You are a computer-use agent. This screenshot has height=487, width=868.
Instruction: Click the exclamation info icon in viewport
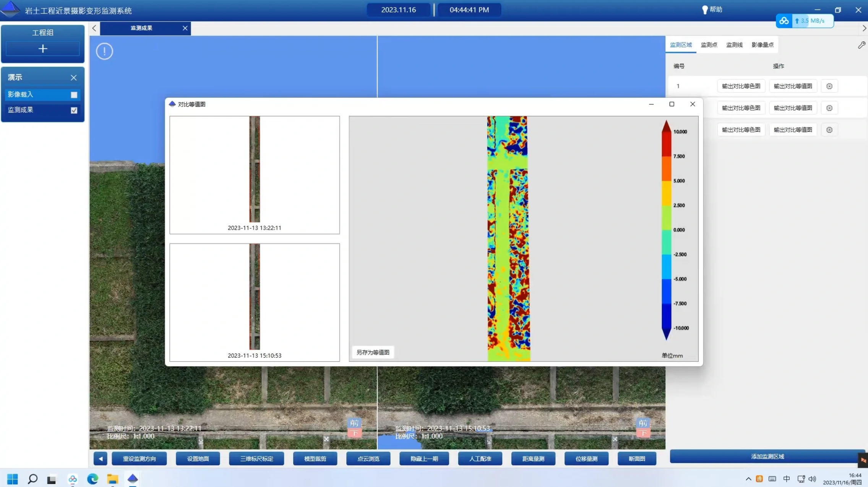tap(104, 51)
